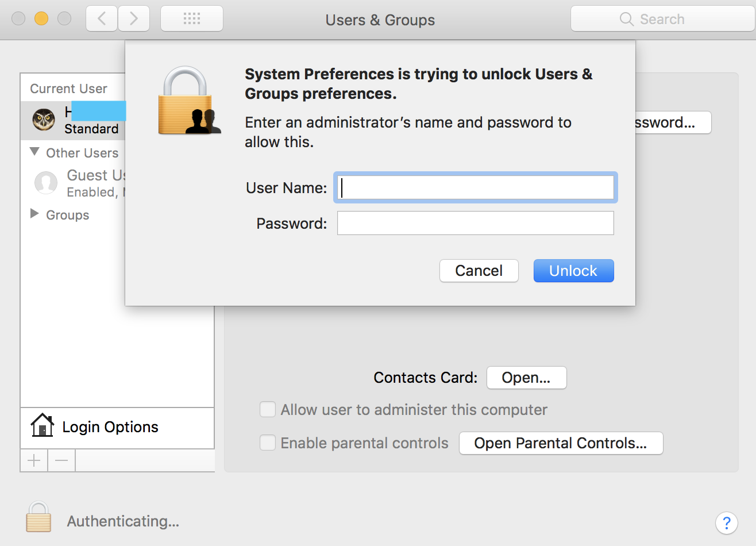
Task: Click the forward navigation arrow
Action: pyautogui.click(x=134, y=19)
